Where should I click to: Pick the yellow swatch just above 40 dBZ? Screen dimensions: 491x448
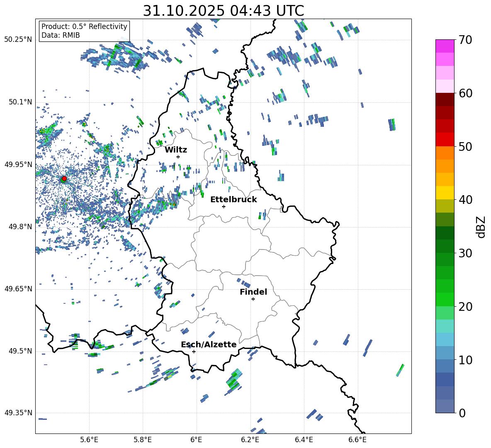(445, 193)
